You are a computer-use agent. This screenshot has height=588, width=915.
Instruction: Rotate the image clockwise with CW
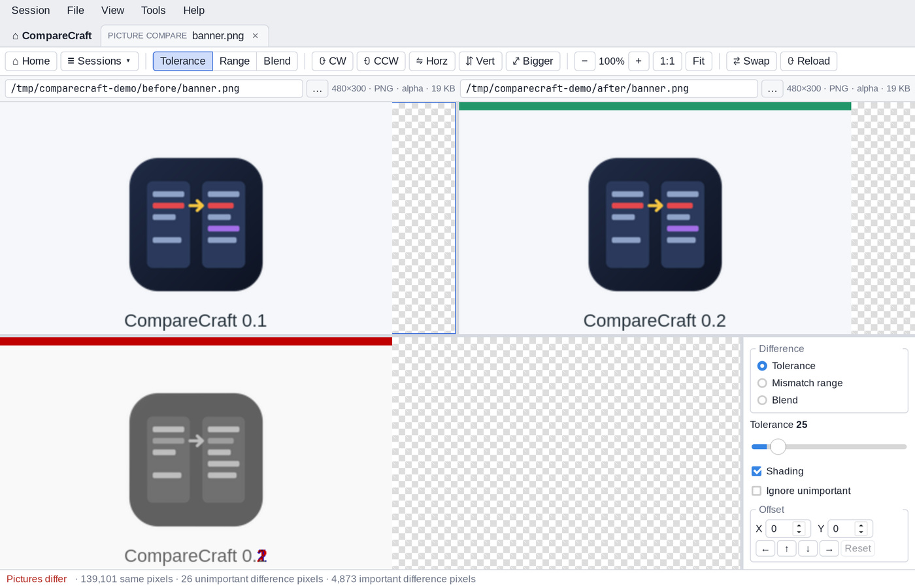[x=333, y=61]
